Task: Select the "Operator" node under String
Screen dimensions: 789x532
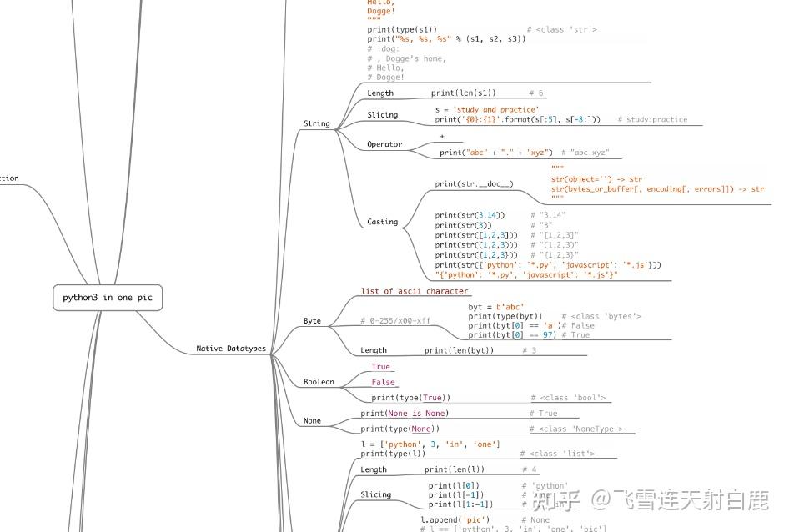Action: (384, 143)
